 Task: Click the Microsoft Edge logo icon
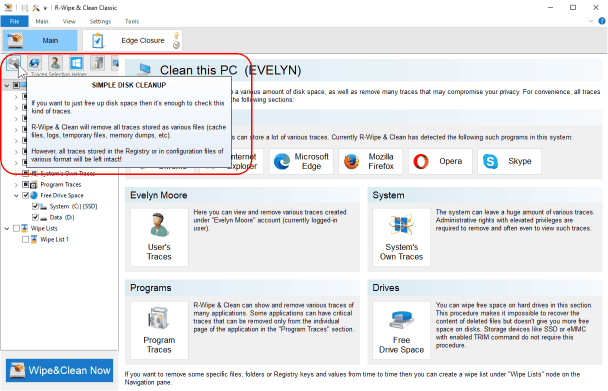pyautogui.click(x=282, y=161)
